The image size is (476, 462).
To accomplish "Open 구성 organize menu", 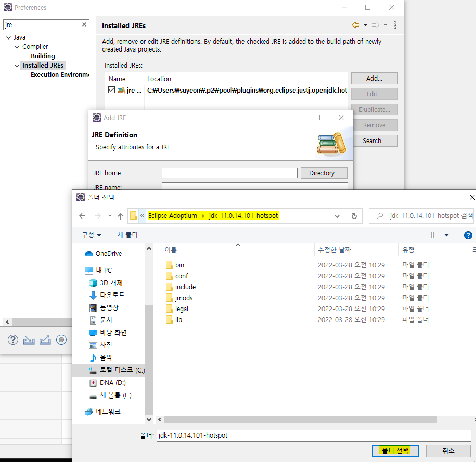I will (91, 235).
